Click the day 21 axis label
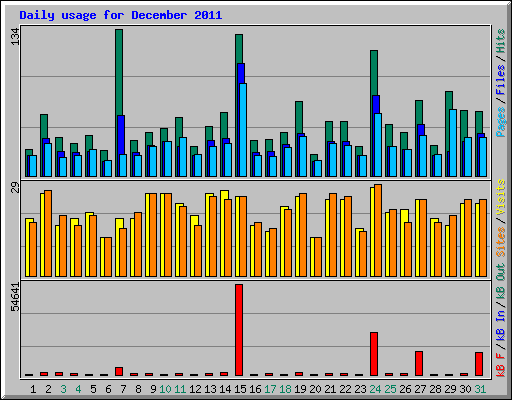 click(330, 389)
